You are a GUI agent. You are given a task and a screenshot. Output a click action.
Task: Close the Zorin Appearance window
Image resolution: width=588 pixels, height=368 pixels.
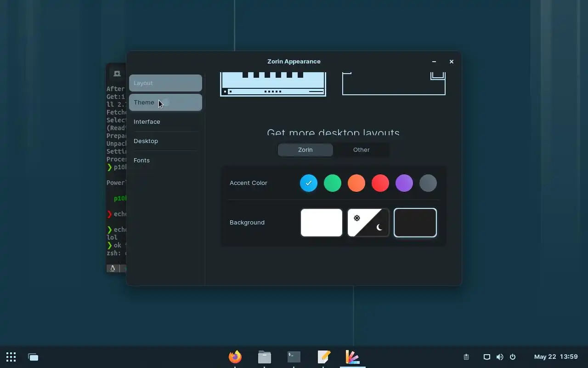[x=452, y=61]
